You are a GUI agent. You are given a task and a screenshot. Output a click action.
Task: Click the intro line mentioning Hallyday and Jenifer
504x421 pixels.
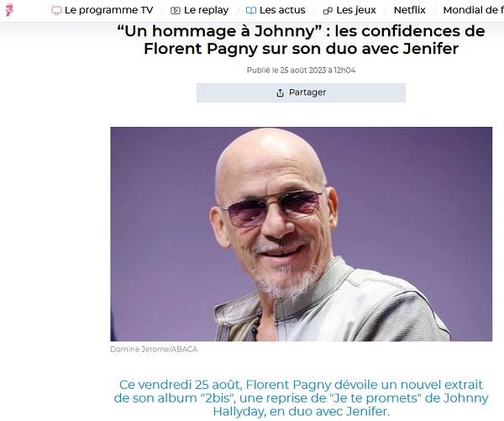point(301,412)
